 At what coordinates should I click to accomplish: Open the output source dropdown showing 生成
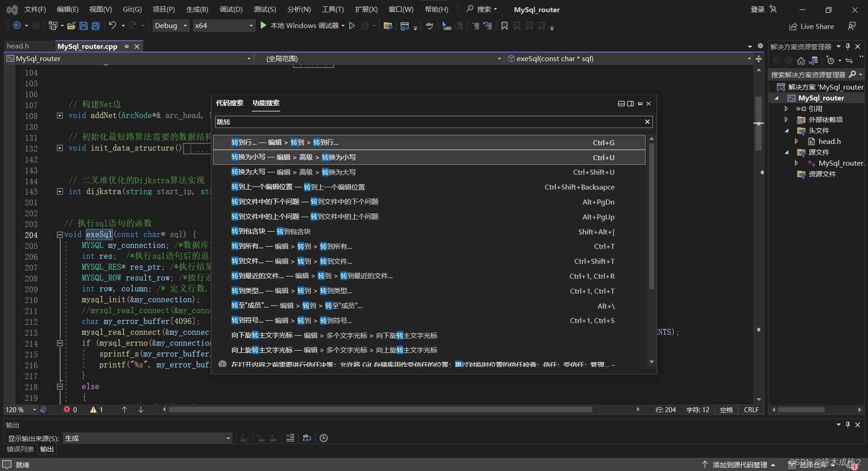[148, 438]
